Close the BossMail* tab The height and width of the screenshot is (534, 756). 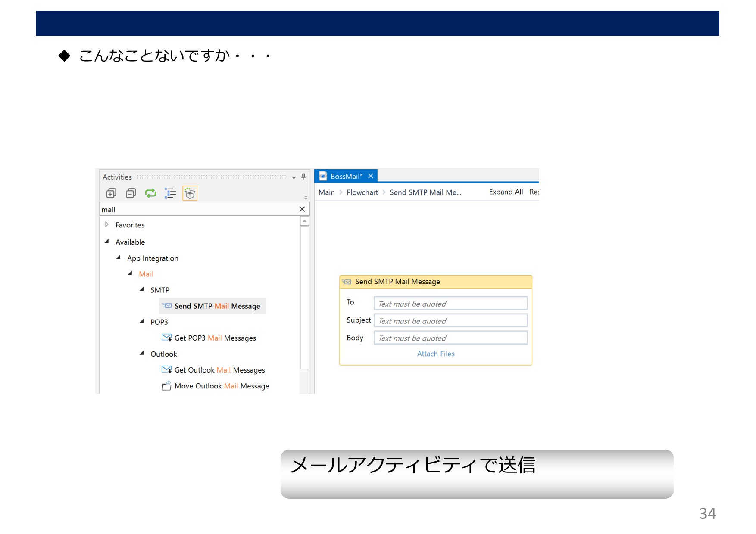371,176
